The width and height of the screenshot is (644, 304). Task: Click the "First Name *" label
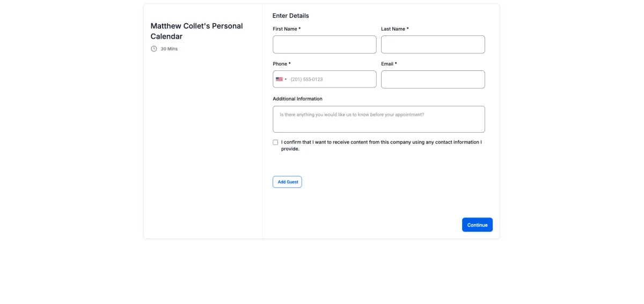click(x=287, y=29)
